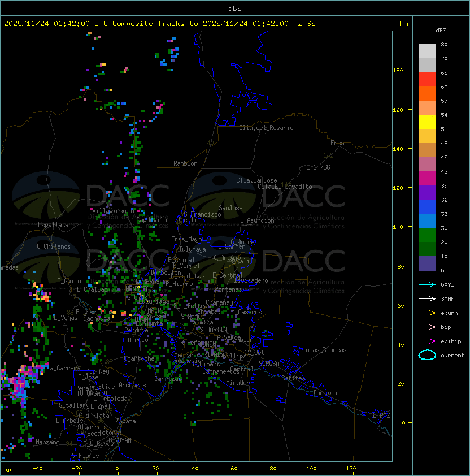Click the '-40' km tick on the horizontal axis
The width and height of the screenshot is (470, 476).
(37, 469)
